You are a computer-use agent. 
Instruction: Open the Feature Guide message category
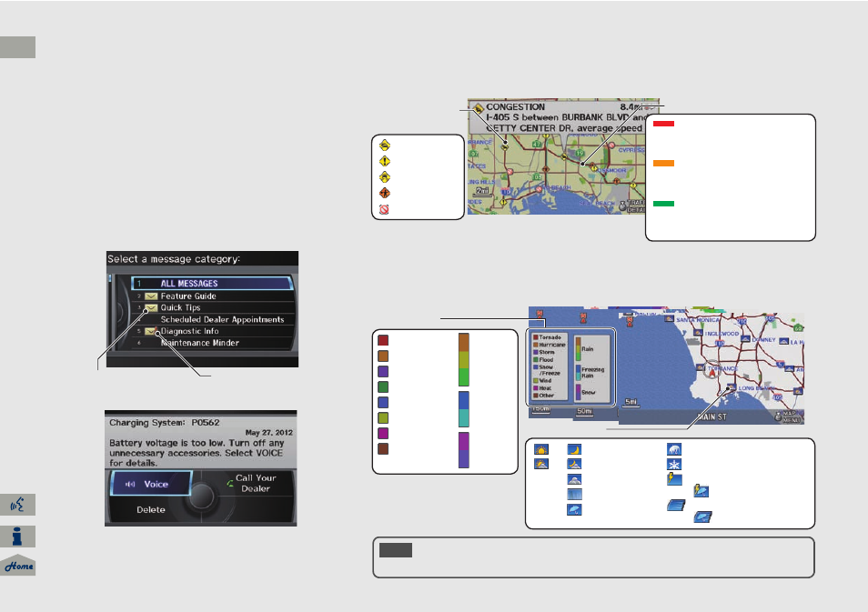[212, 296]
